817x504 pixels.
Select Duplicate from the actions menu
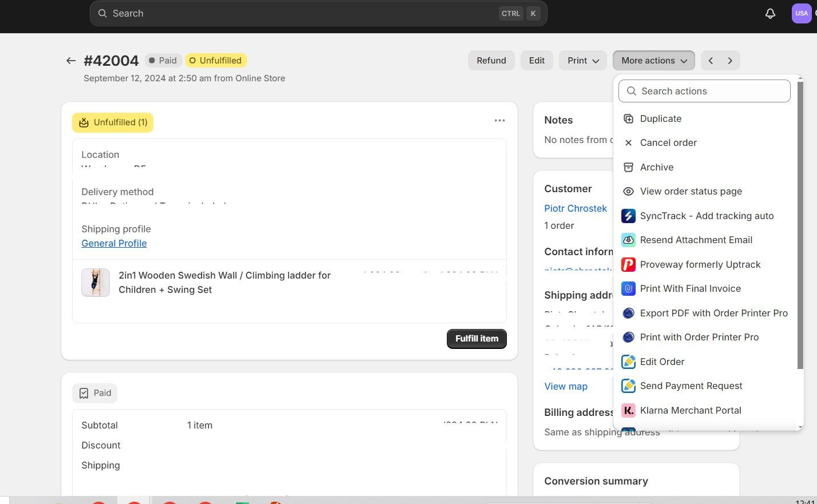coord(704,118)
